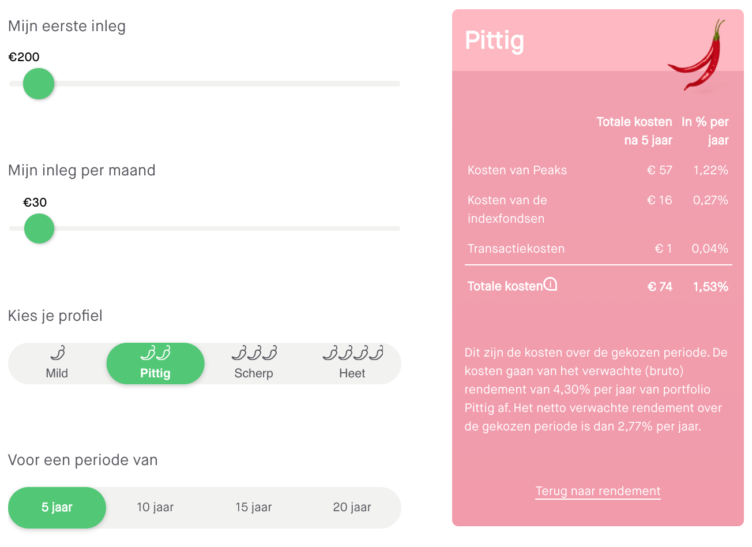Click the Pittig card heading
This screenshot has height=547, width=752.
coord(494,41)
